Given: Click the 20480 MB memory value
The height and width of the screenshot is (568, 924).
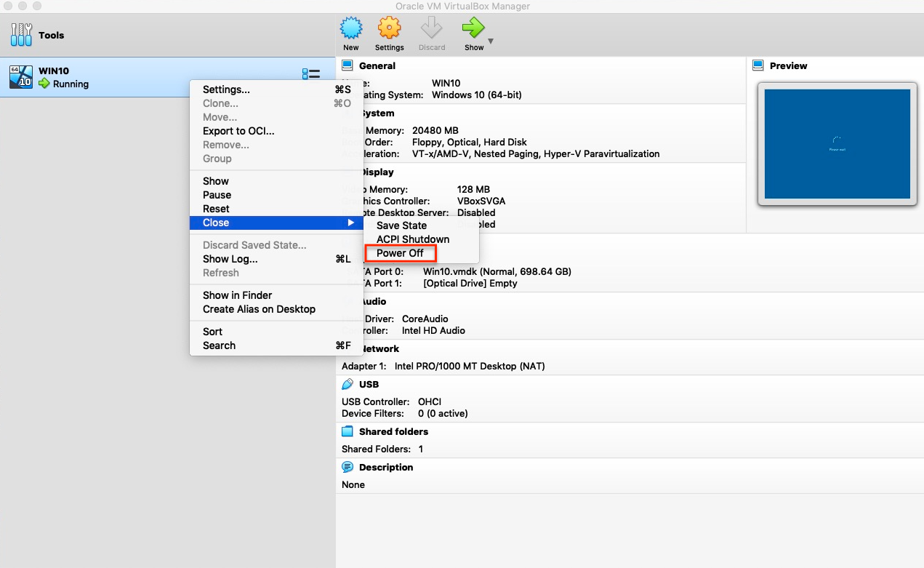Looking at the screenshot, I should pyautogui.click(x=435, y=130).
